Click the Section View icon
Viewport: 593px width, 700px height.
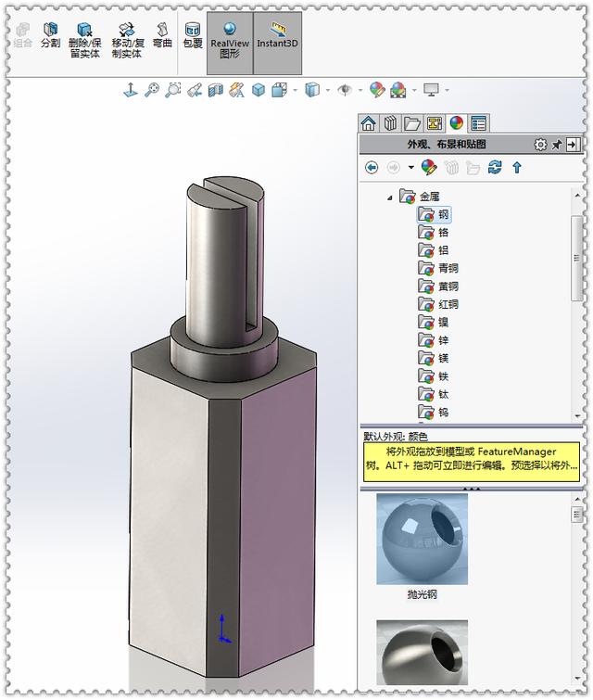[x=216, y=90]
